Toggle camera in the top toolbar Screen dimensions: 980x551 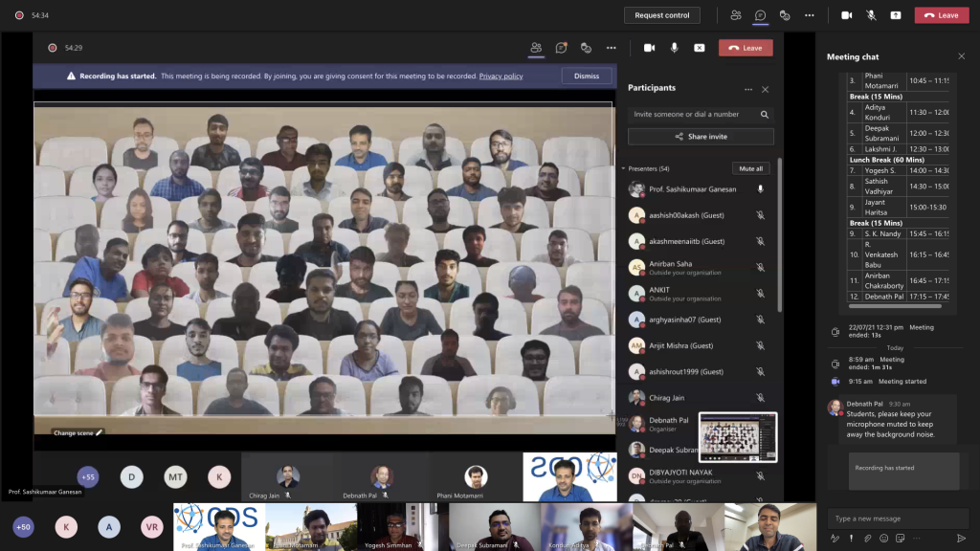[846, 15]
